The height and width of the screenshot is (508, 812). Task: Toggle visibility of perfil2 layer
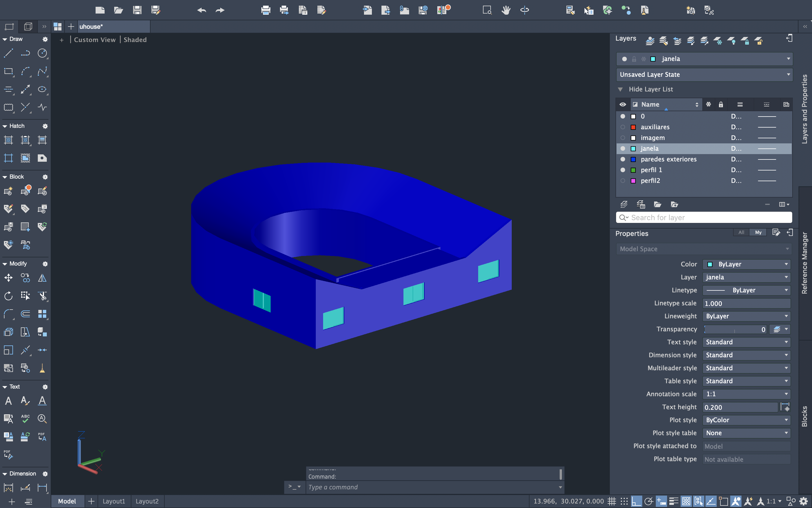[x=623, y=181]
